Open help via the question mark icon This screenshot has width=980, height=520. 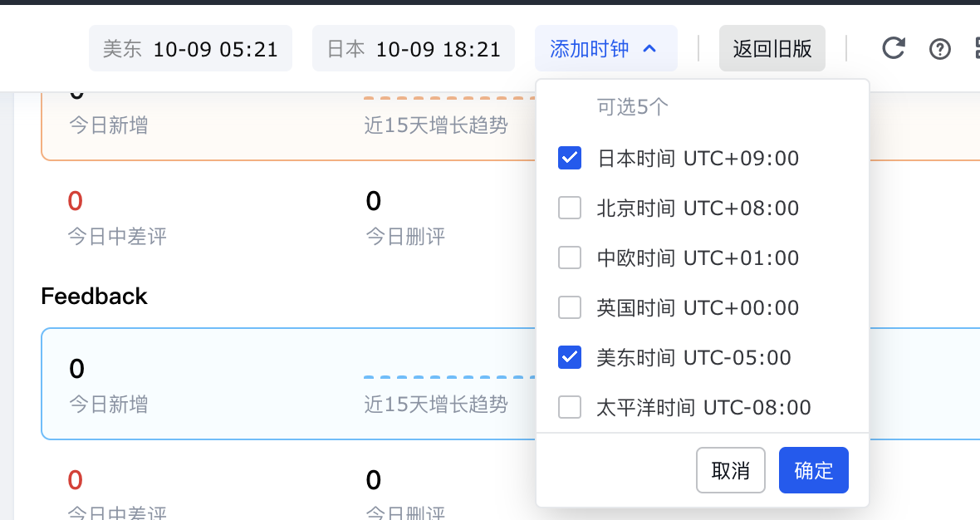click(x=939, y=49)
